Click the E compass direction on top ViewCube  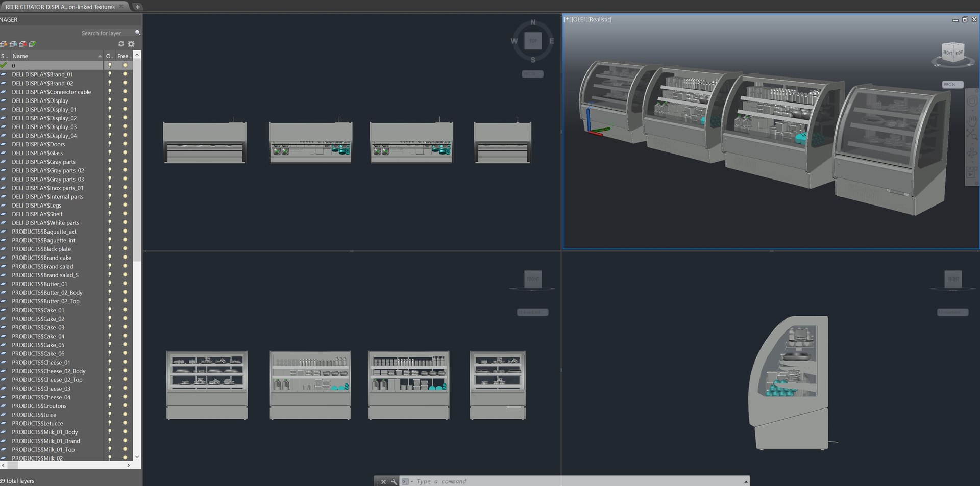[x=551, y=41]
